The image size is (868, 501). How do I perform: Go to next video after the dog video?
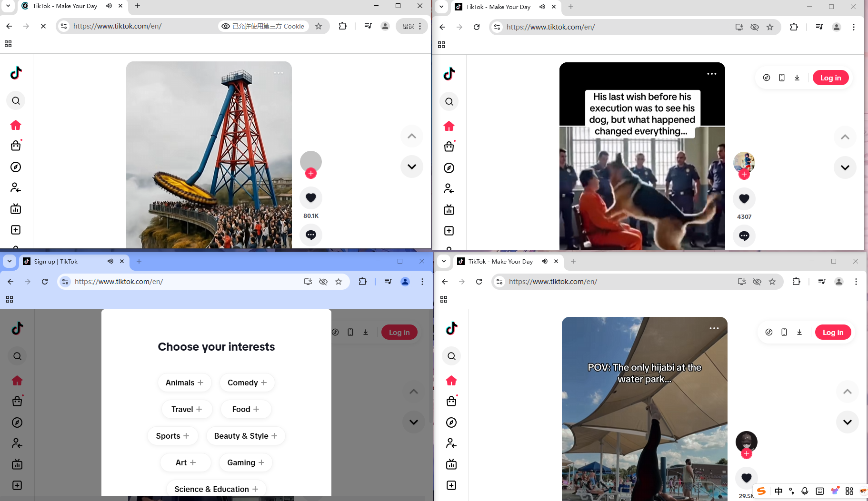pyautogui.click(x=845, y=167)
